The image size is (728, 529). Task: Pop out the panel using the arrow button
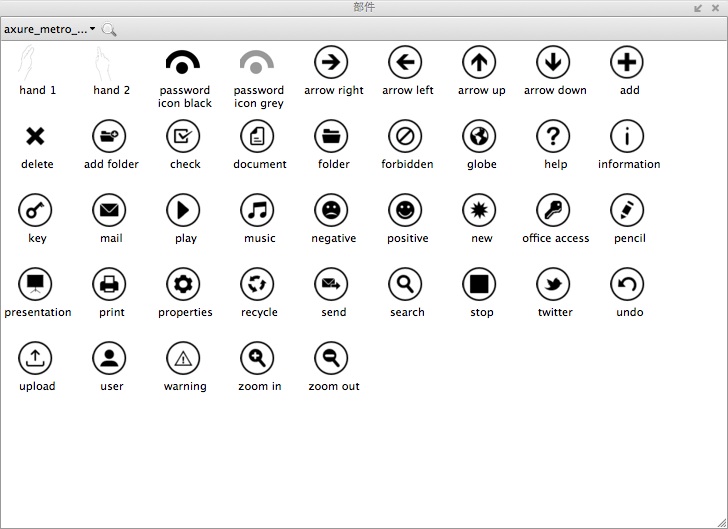click(698, 8)
